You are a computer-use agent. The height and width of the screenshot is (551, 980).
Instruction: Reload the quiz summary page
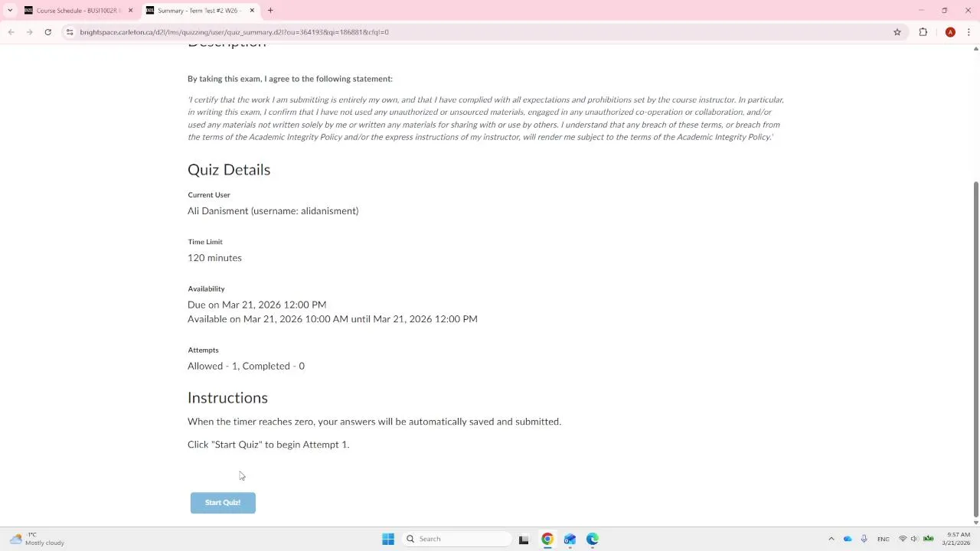pos(48,32)
